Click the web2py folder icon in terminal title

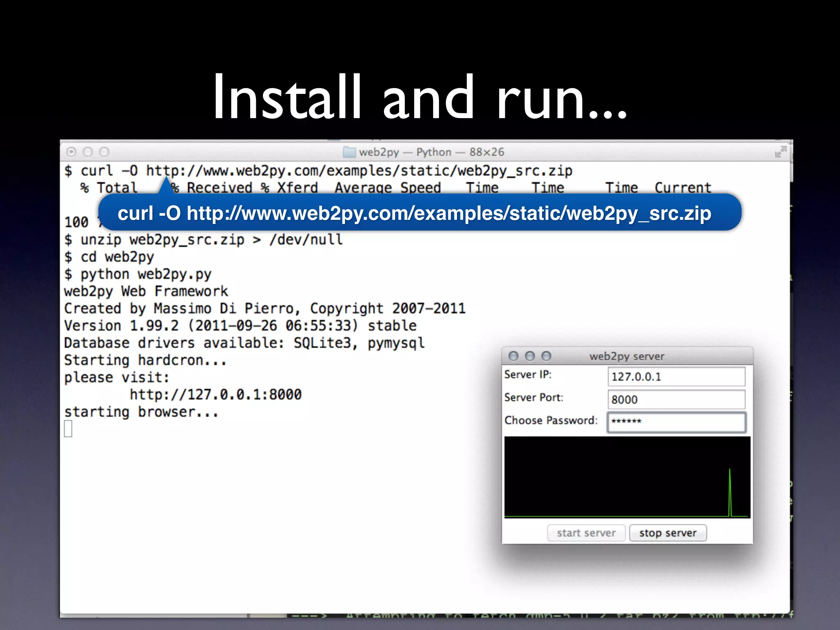[x=349, y=152]
